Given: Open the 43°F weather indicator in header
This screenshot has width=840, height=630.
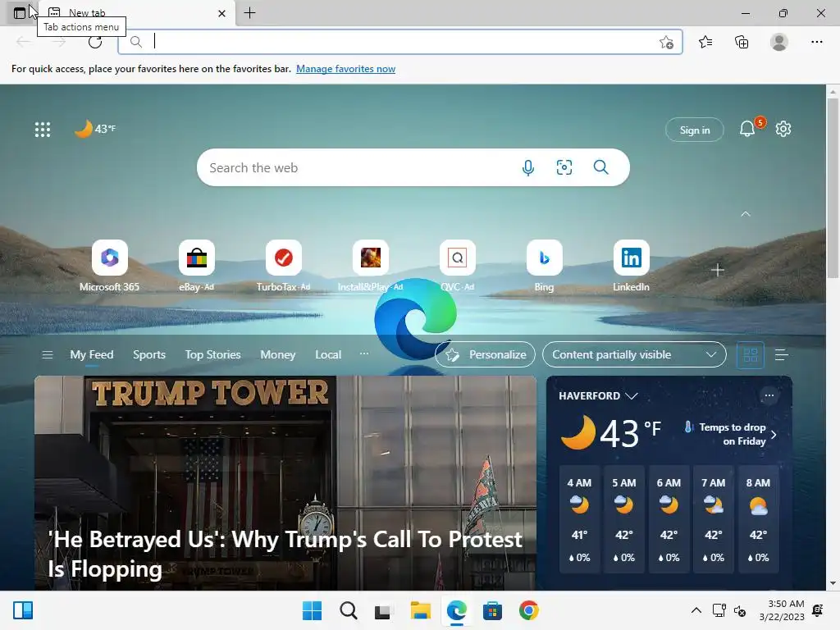Looking at the screenshot, I should tap(95, 129).
